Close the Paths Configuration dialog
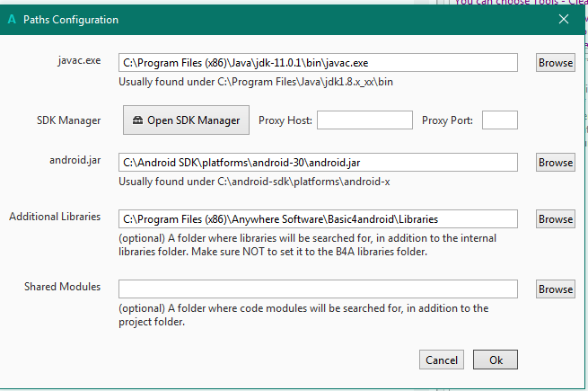 [564, 19]
